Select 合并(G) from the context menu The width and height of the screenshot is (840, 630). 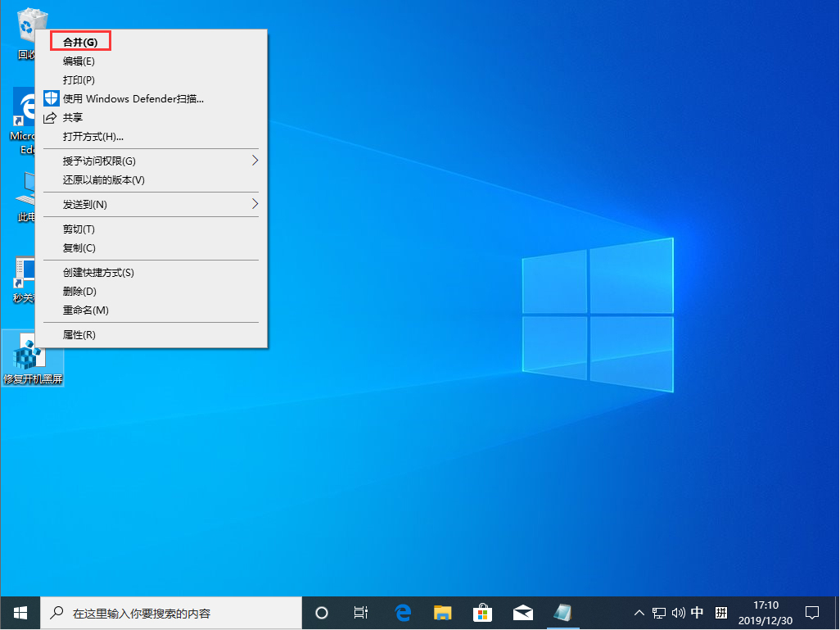click(79, 42)
